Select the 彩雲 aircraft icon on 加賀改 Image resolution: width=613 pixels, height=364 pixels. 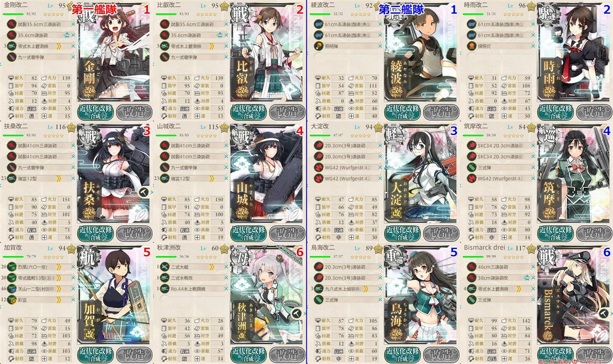pos(13,299)
